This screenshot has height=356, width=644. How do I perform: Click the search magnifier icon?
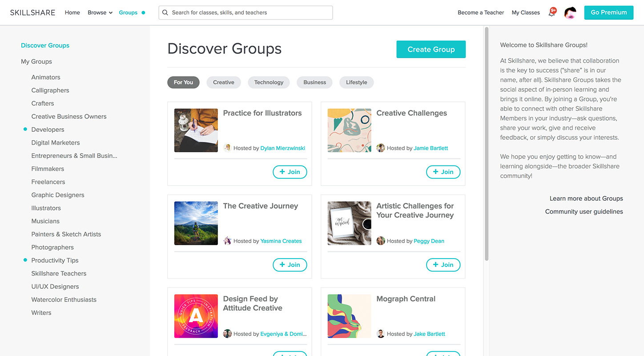pos(165,12)
